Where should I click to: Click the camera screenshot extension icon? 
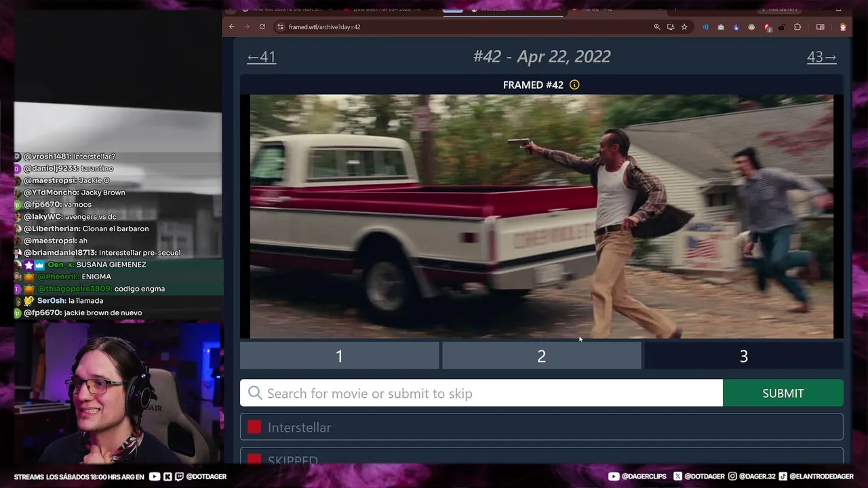pyautogui.click(x=721, y=27)
